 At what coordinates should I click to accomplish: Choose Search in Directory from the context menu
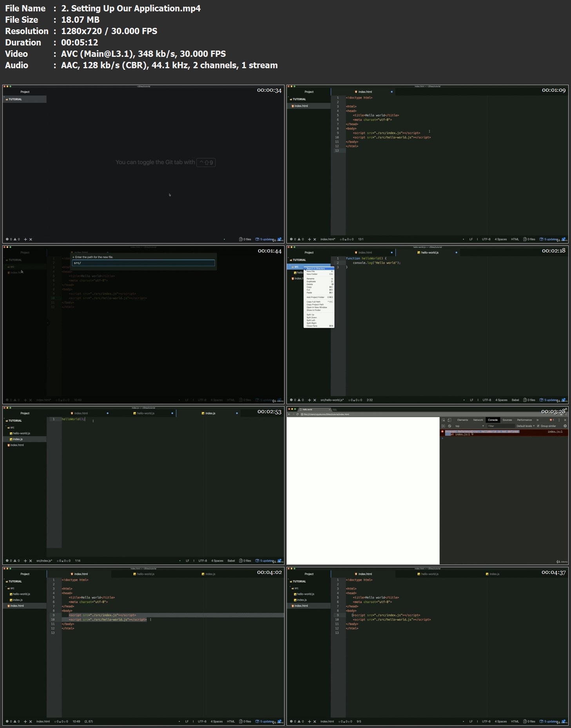[x=319, y=269]
